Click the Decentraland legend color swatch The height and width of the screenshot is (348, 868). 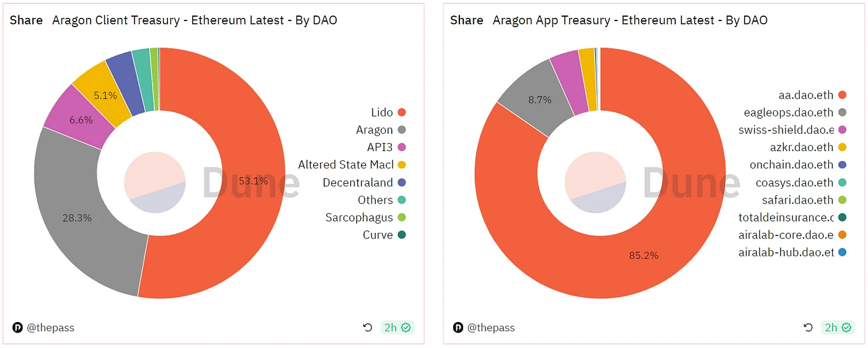coord(402,183)
